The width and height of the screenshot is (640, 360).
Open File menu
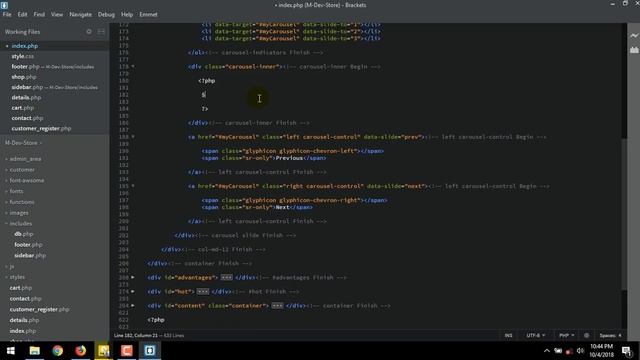7,14
